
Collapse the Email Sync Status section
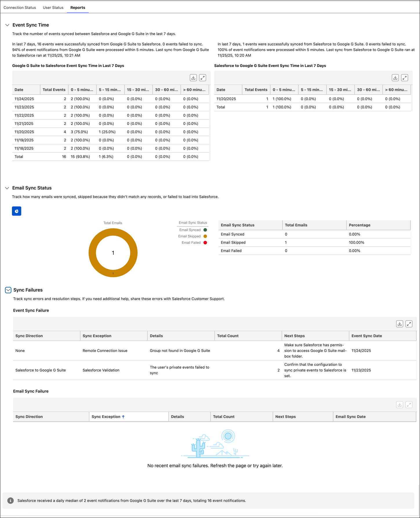coord(7,188)
